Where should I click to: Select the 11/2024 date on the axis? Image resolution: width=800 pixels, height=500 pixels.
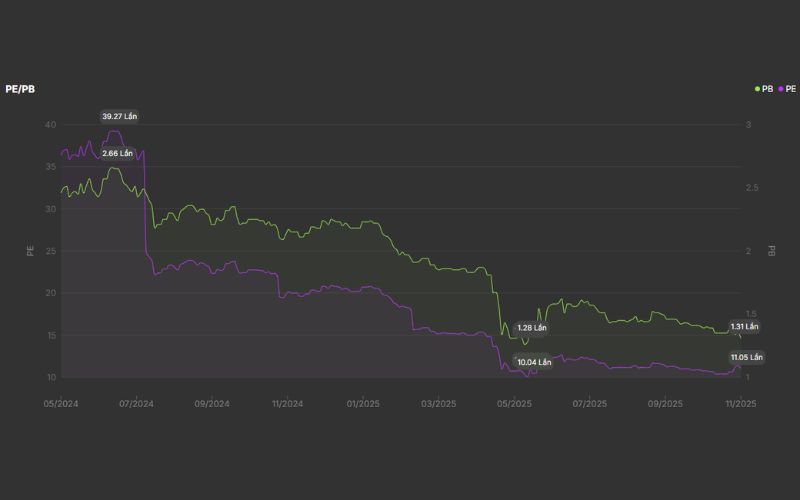287,404
